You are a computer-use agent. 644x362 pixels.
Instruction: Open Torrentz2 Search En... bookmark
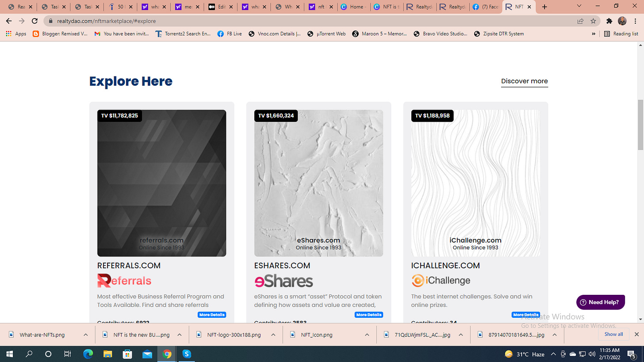[183, 34]
